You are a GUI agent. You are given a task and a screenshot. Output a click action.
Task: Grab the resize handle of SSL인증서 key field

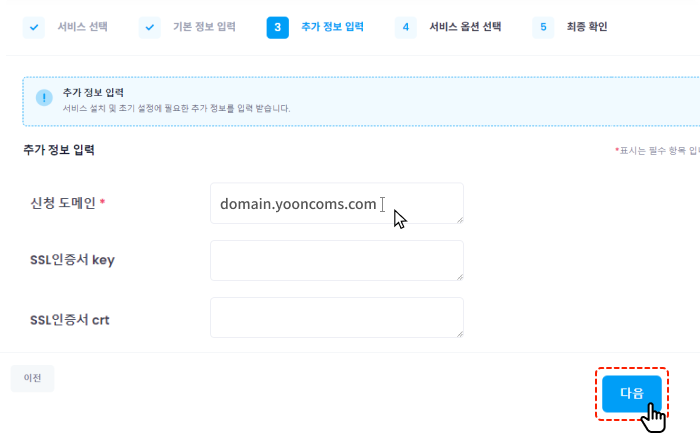tap(459, 276)
